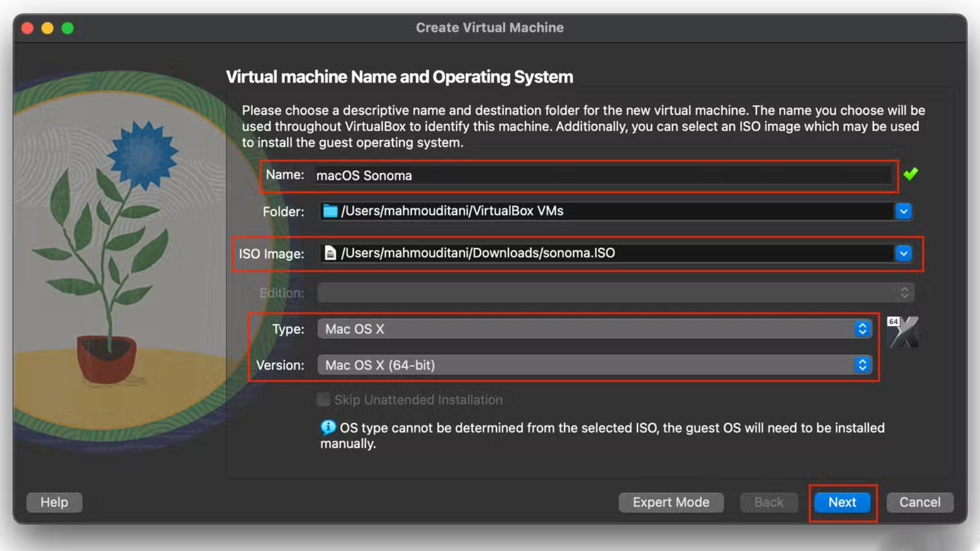Click the Help button

[54, 503]
